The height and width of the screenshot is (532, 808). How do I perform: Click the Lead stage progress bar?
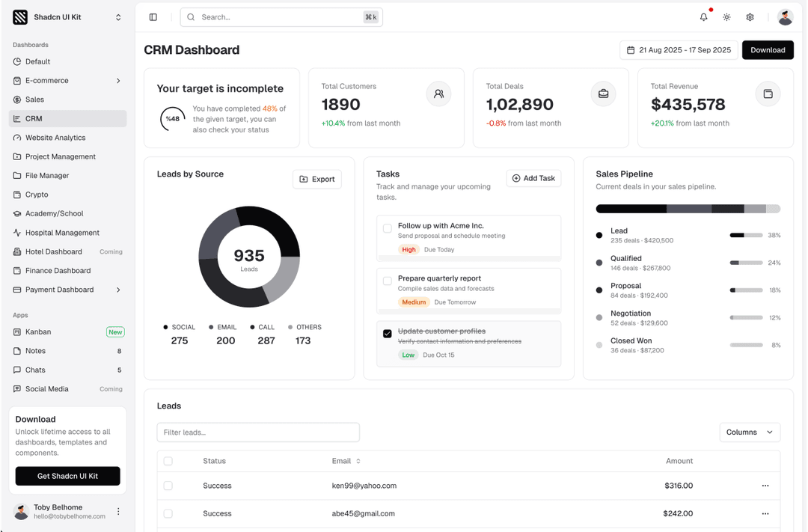pos(746,235)
